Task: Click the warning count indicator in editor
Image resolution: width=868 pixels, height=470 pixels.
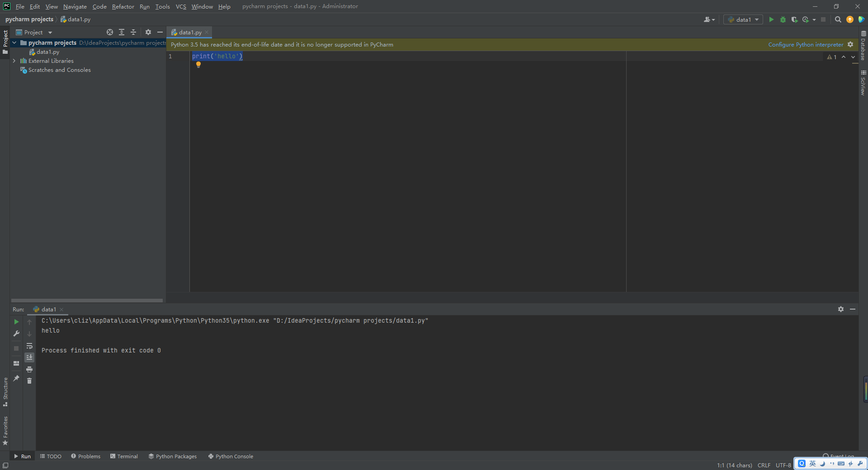Action: click(832, 57)
